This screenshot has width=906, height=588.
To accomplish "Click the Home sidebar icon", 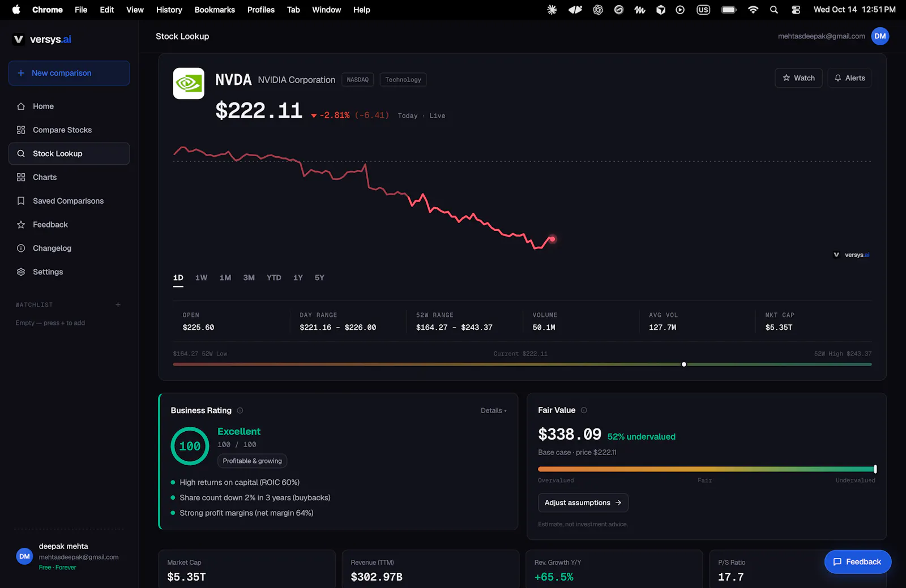I will (21, 106).
